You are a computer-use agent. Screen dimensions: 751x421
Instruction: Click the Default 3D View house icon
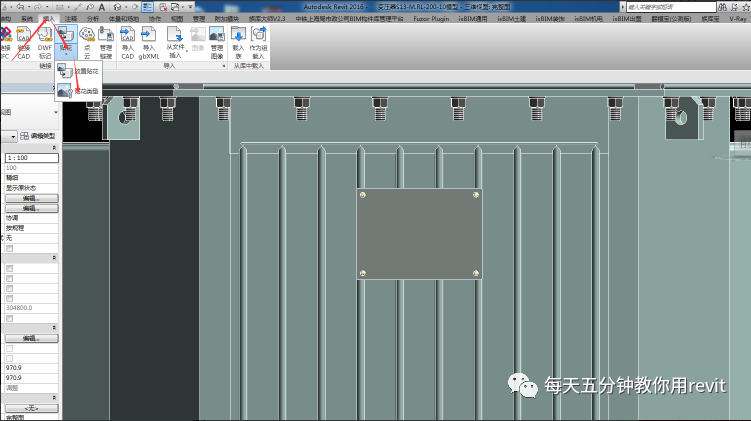tap(118, 7)
